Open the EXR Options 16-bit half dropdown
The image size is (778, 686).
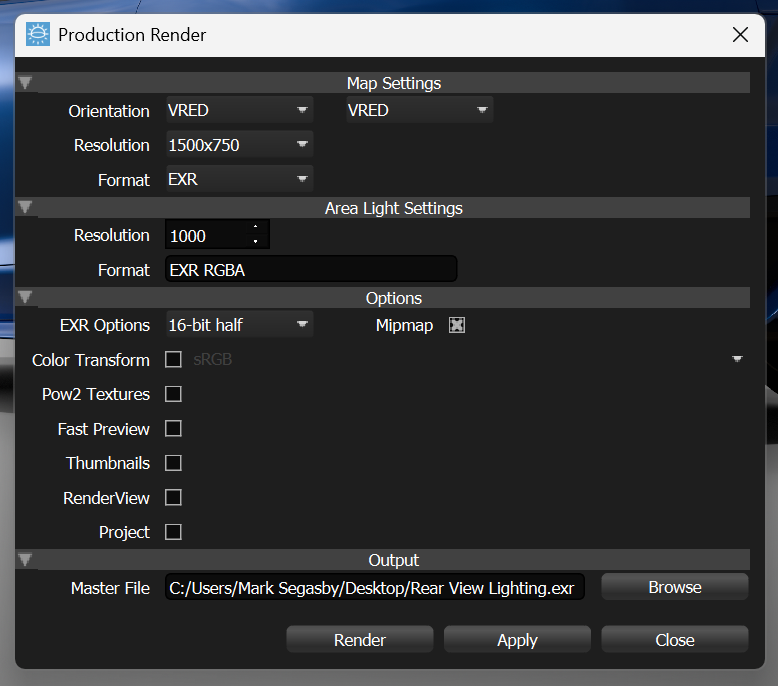[x=240, y=325]
